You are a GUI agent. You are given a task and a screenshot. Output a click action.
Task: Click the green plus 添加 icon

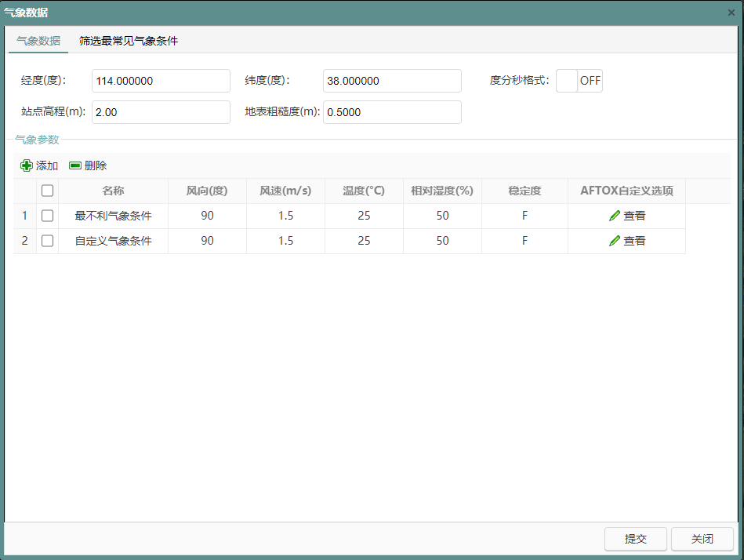pyautogui.click(x=27, y=165)
